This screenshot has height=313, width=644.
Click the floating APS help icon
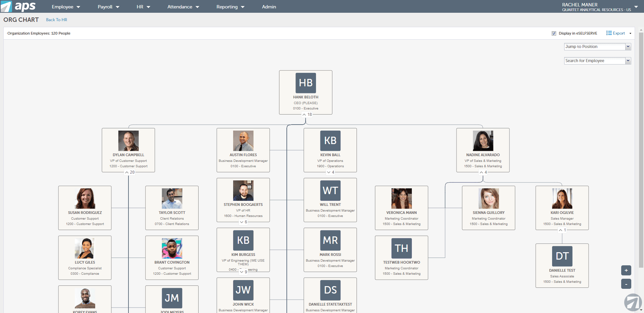(x=633, y=302)
